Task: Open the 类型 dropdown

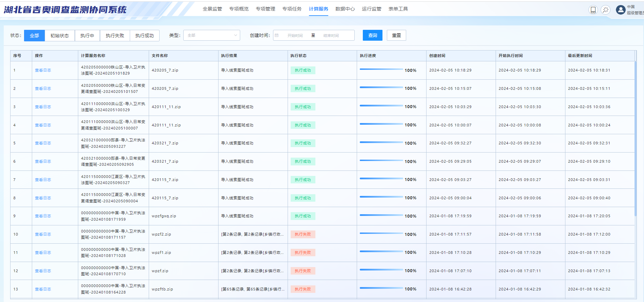Action: tap(212, 35)
